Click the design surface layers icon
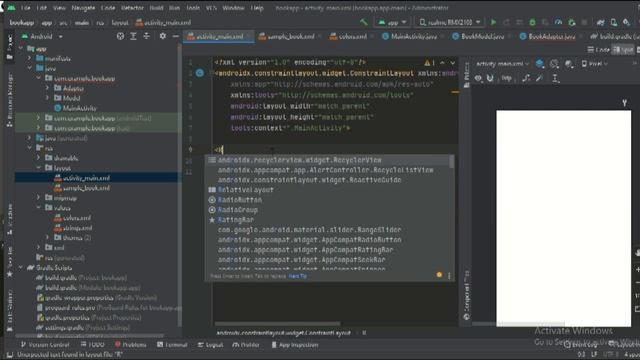Image resolution: width=640 pixels, height=360 pixels. tap(540, 64)
